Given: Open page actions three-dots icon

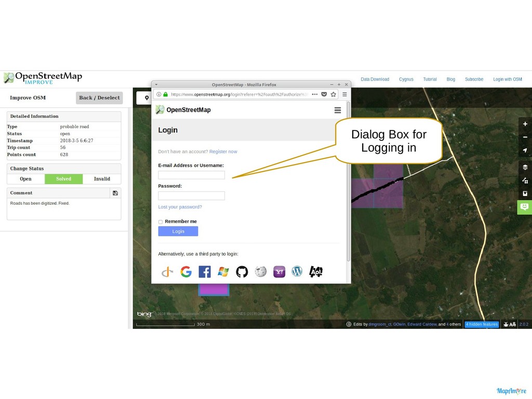Looking at the screenshot, I should pyautogui.click(x=314, y=95).
